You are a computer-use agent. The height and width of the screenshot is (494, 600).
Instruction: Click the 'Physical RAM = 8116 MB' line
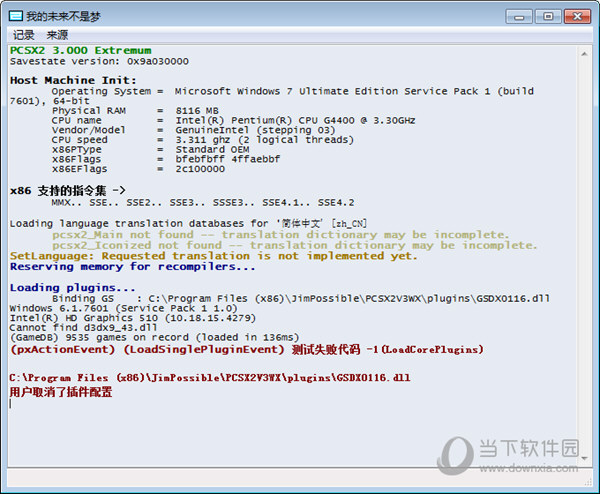[135, 111]
